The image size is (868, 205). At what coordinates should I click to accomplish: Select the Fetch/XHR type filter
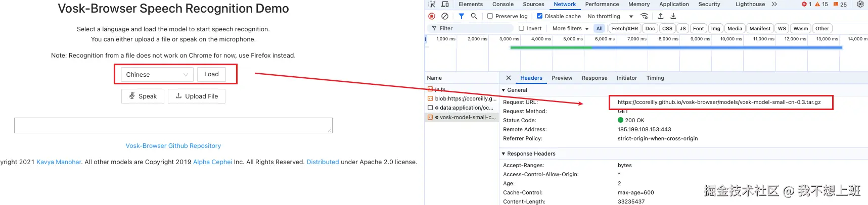pos(625,28)
